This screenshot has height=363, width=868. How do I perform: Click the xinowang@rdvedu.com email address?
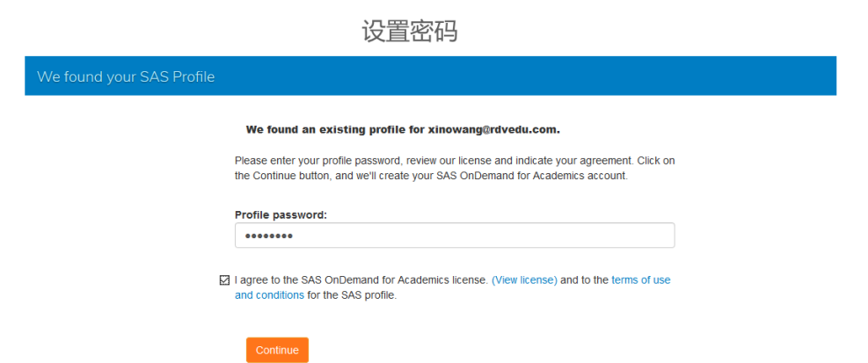[x=493, y=130]
